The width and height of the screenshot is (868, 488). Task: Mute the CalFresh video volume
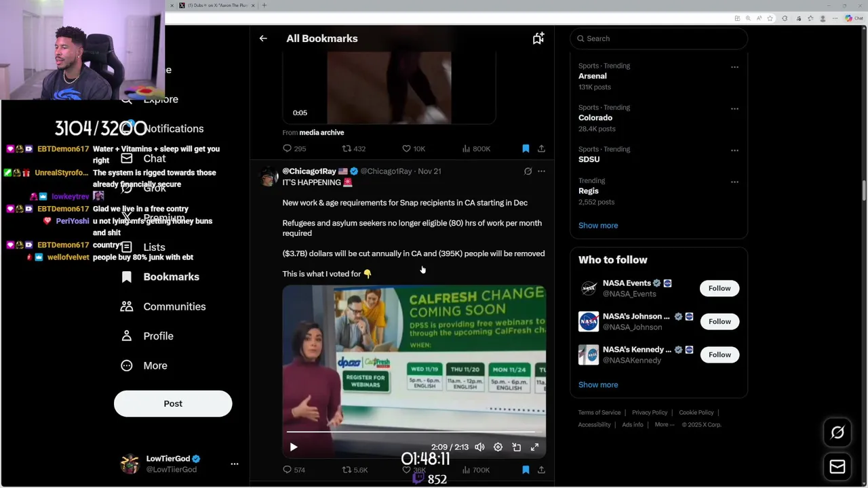click(479, 447)
